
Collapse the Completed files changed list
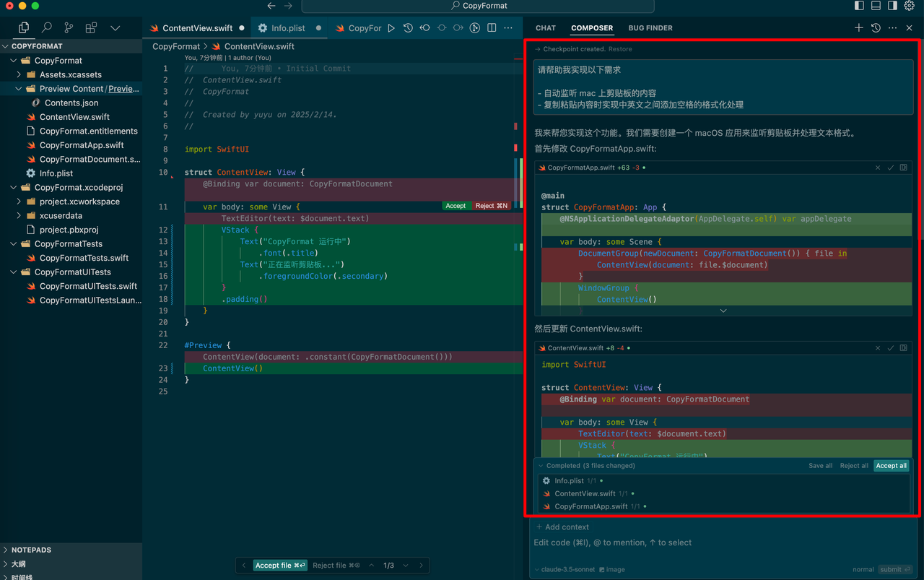(541, 466)
